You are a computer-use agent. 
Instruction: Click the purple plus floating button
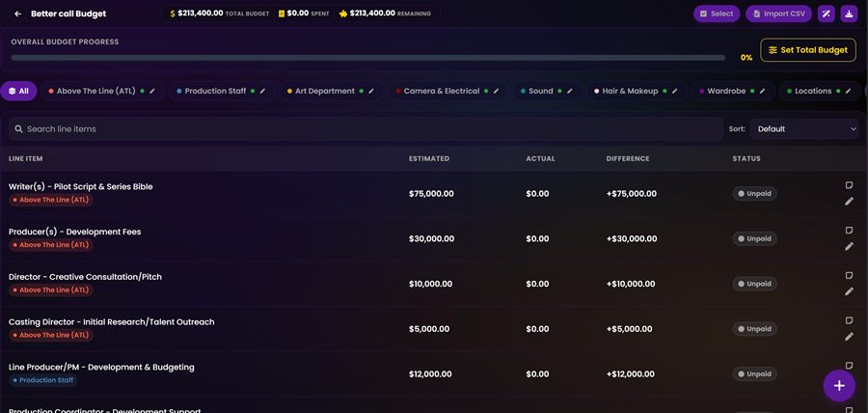pos(839,385)
